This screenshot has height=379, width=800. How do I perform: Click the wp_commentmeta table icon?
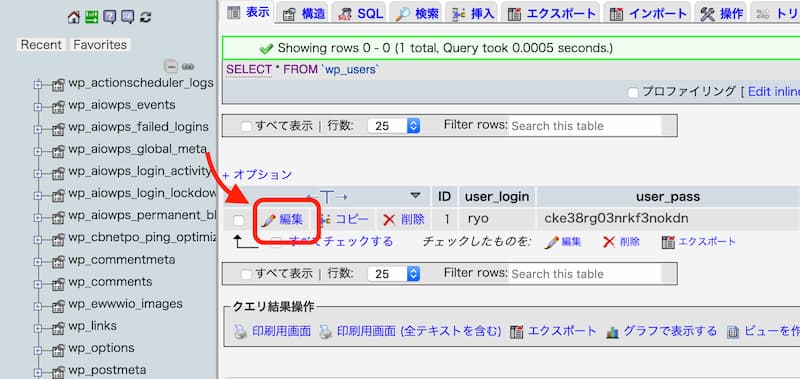tap(58, 261)
